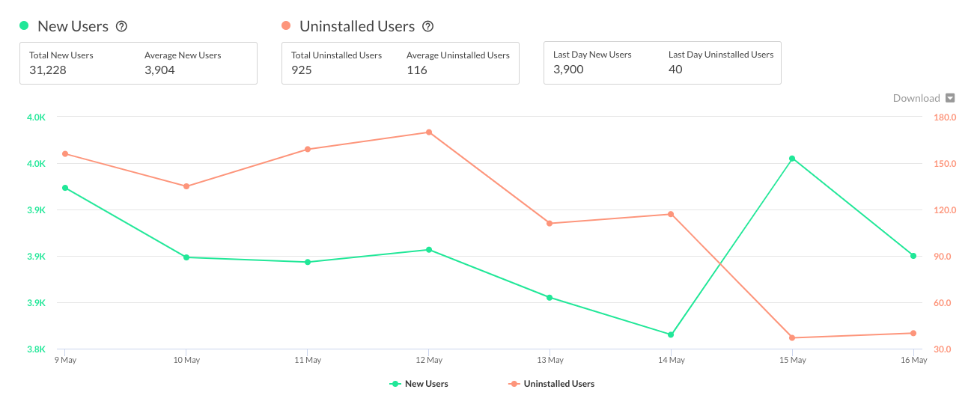This screenshot has height=416, width=980.
Task: Click the green New Users header dot
Action: pos(24,25)
